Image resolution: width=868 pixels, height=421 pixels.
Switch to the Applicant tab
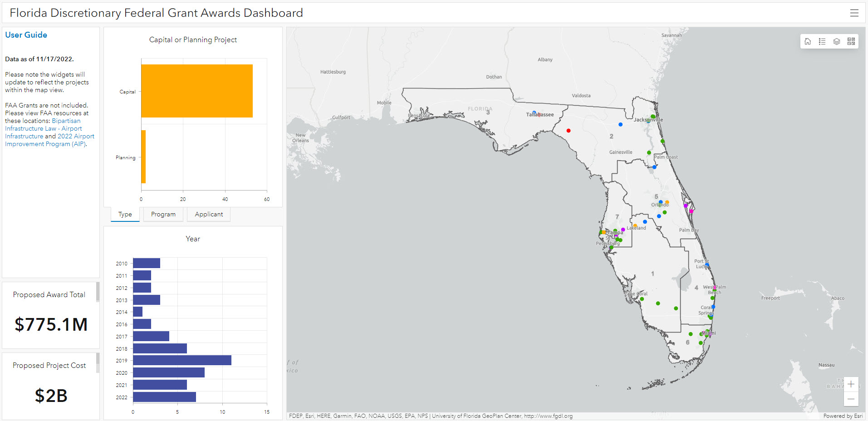click(x=209, y=214)
